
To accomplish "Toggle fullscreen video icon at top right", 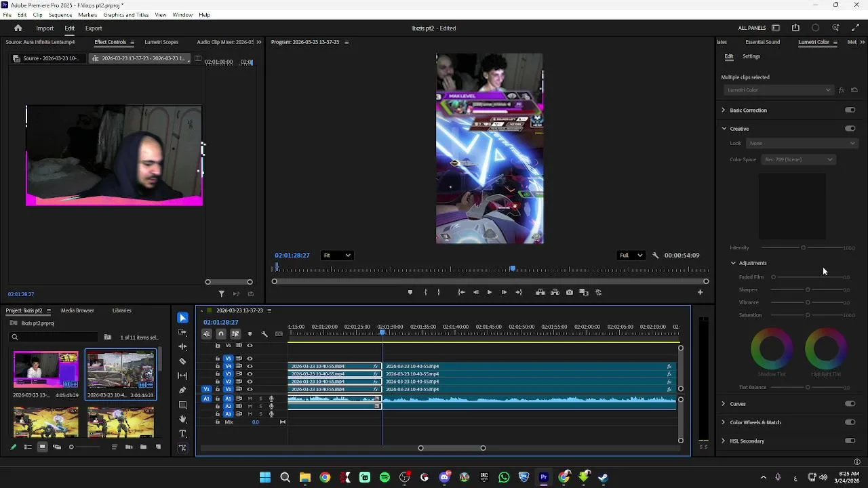I will [855, 28].
